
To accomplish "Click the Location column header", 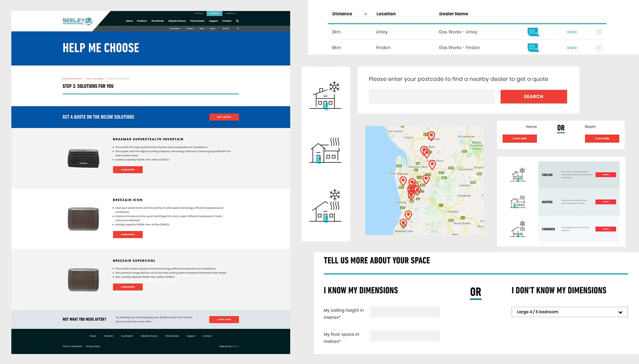I will (386, 14).
